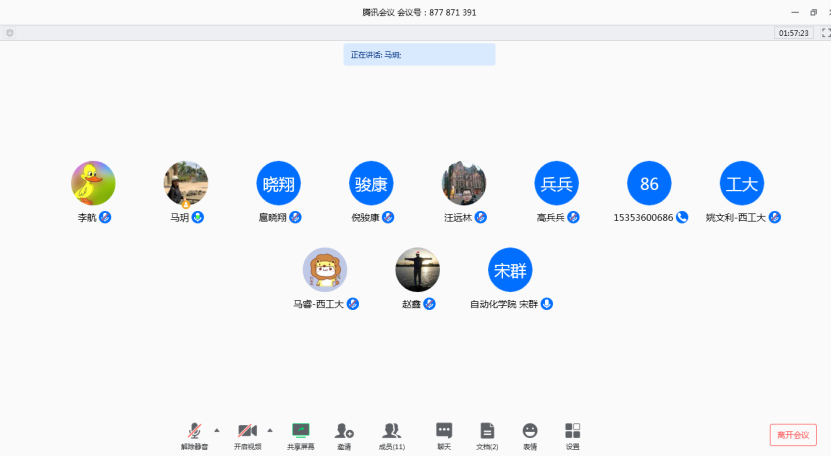This screenshot has height=456, width=832.
Task: Click the phone participant 15353600686 avatar
Action: 649,183
